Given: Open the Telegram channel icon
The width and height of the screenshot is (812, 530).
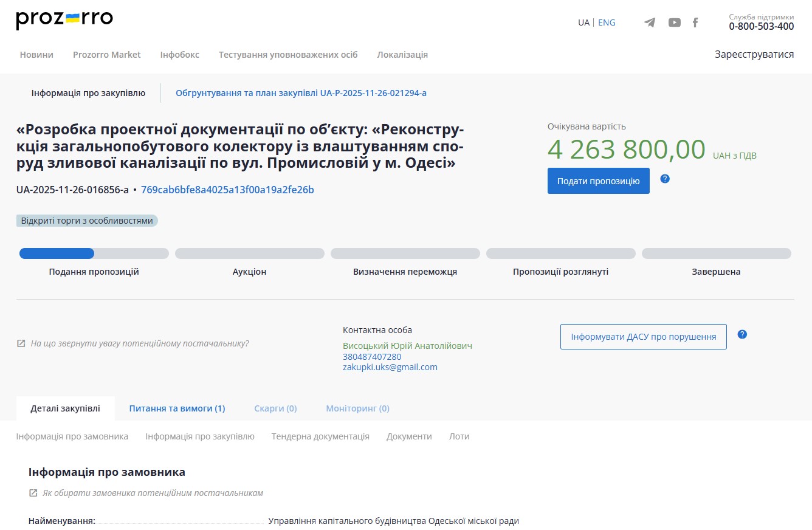Looking at the screenshot, I should (x=650, y=22).
